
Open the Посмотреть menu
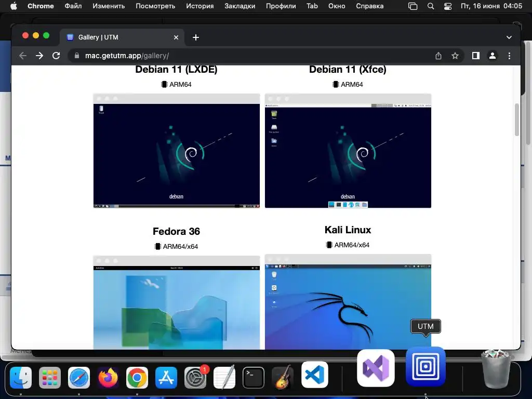155,6
